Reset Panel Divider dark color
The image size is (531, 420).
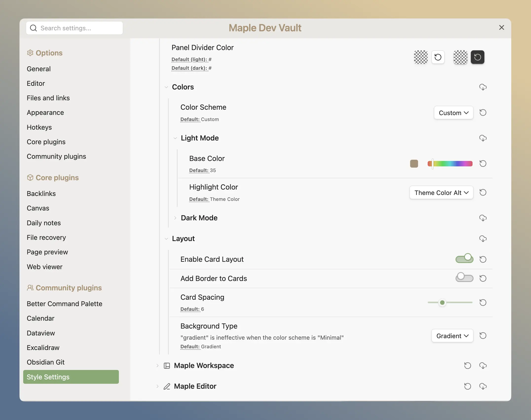pyautogui.click(x=477, y=57)
